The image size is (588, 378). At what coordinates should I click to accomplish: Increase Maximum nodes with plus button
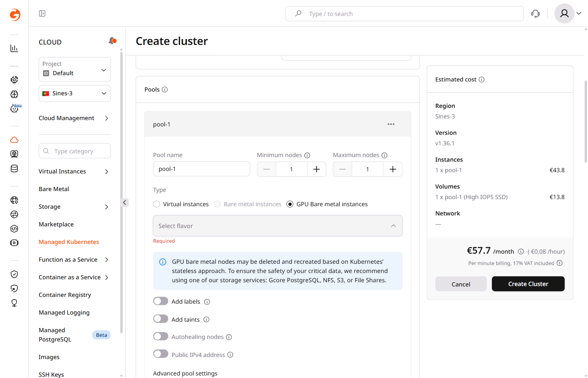pyautogui.click(x=393, y=169)
